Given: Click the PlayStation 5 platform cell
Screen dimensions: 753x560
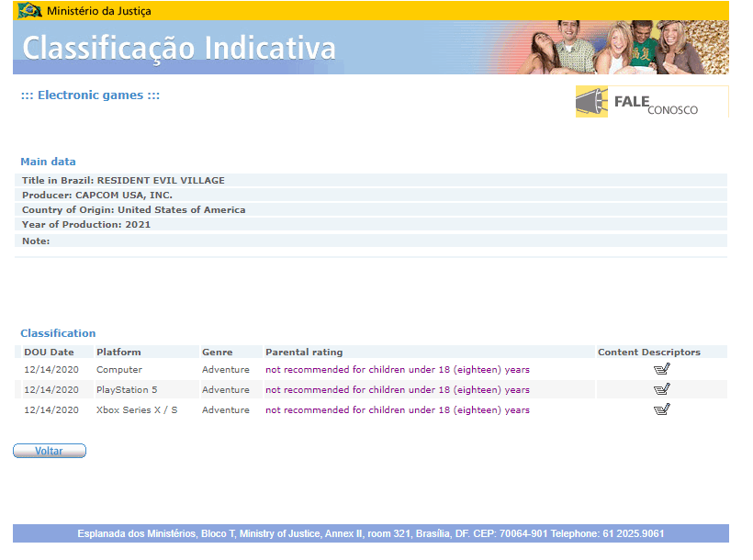Looking at the screenshot, I should [x=127, y=389].
